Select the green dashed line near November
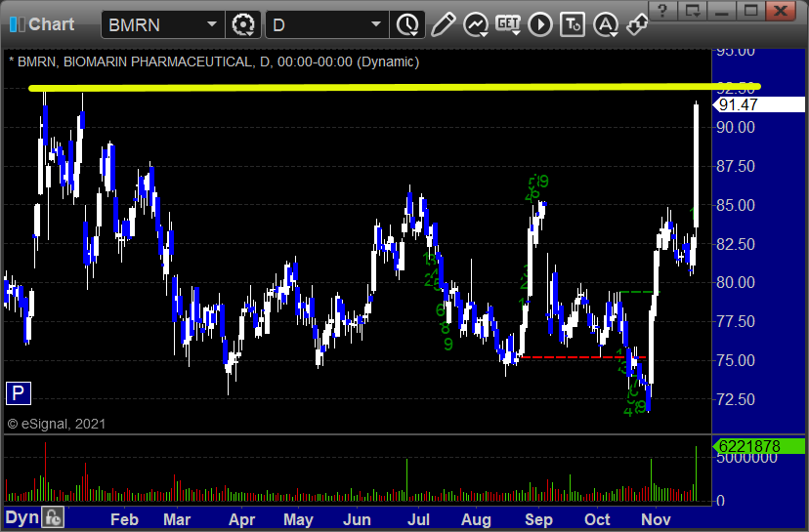 [x=639, y=292]
